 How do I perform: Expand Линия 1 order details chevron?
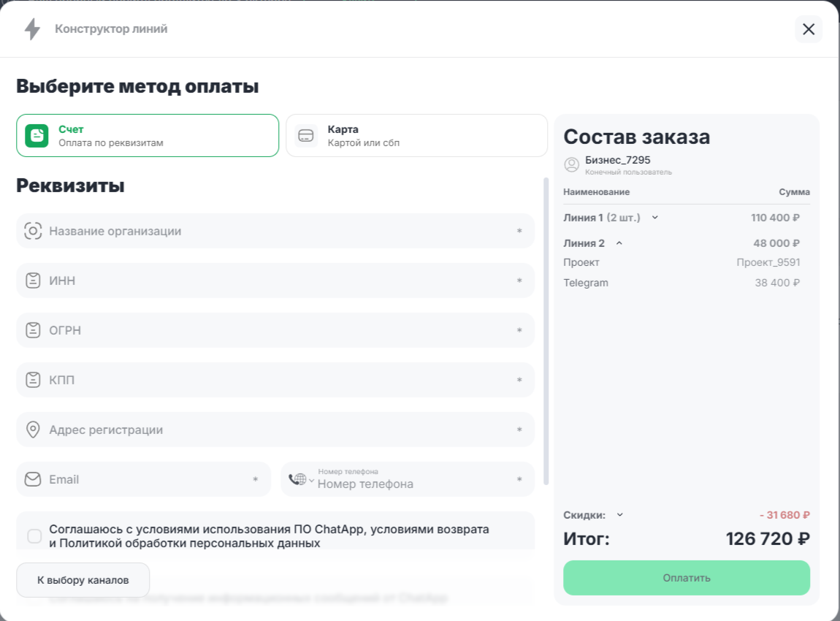[x=655, y=217]
